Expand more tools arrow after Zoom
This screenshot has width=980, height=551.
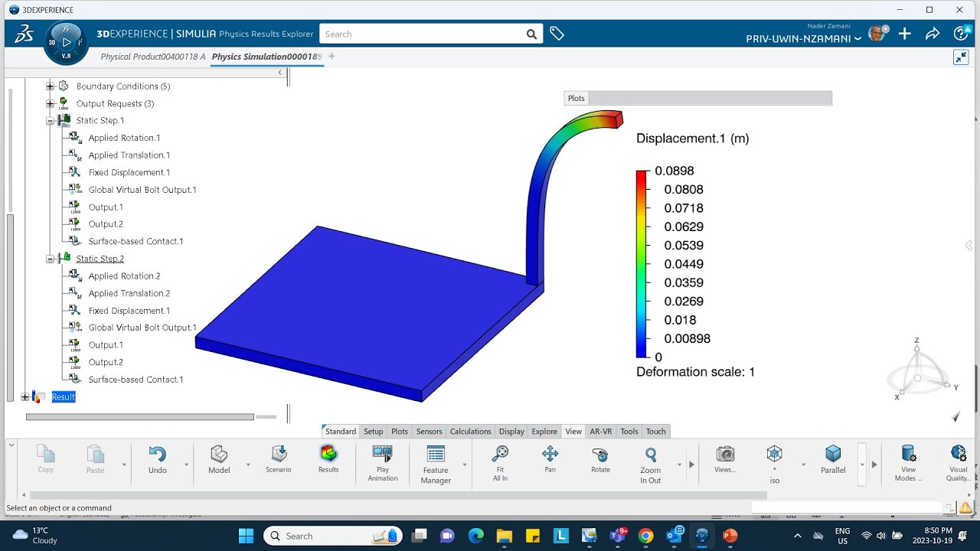click(691, 465)
